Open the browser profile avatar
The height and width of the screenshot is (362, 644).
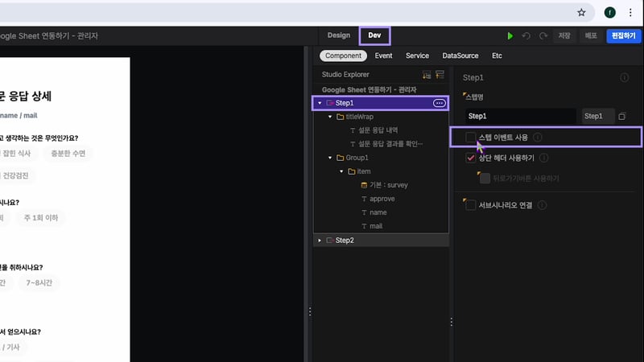pos(609,13)
